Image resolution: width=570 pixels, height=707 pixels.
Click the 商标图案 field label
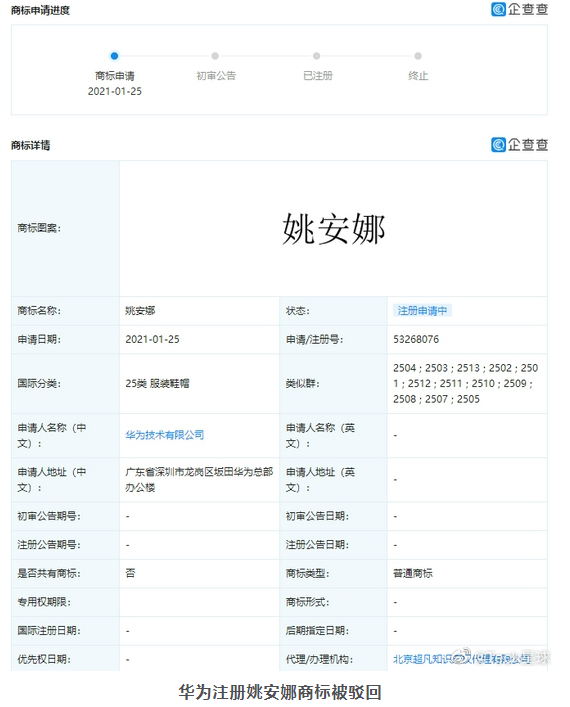pos(39,228)
